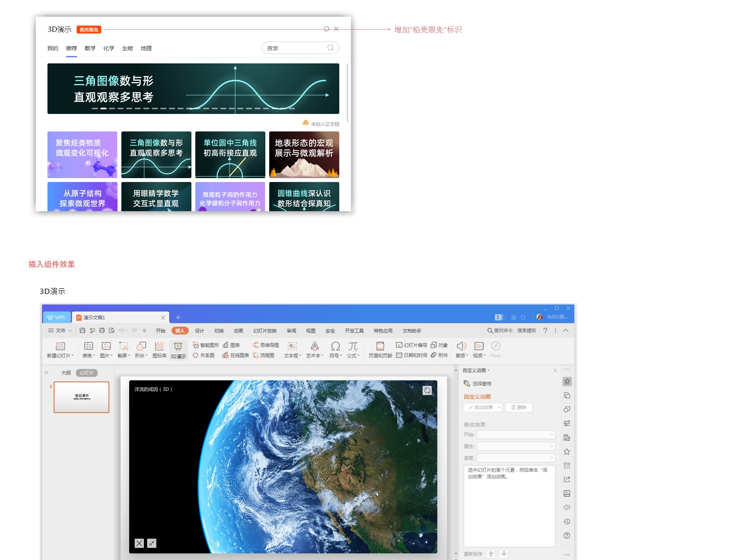747x560 pixels.
Task: Select the 化学 category tab
Action: coord(109,48)
